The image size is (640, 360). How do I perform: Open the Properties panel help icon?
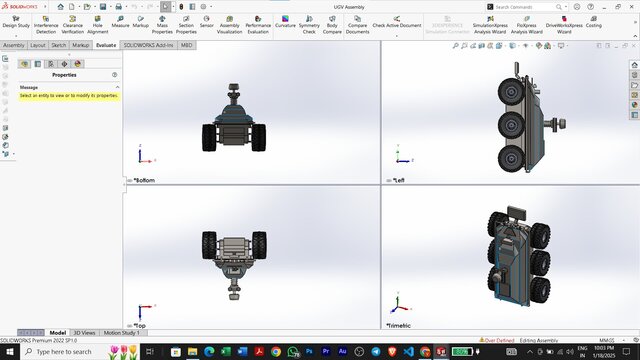114,75
